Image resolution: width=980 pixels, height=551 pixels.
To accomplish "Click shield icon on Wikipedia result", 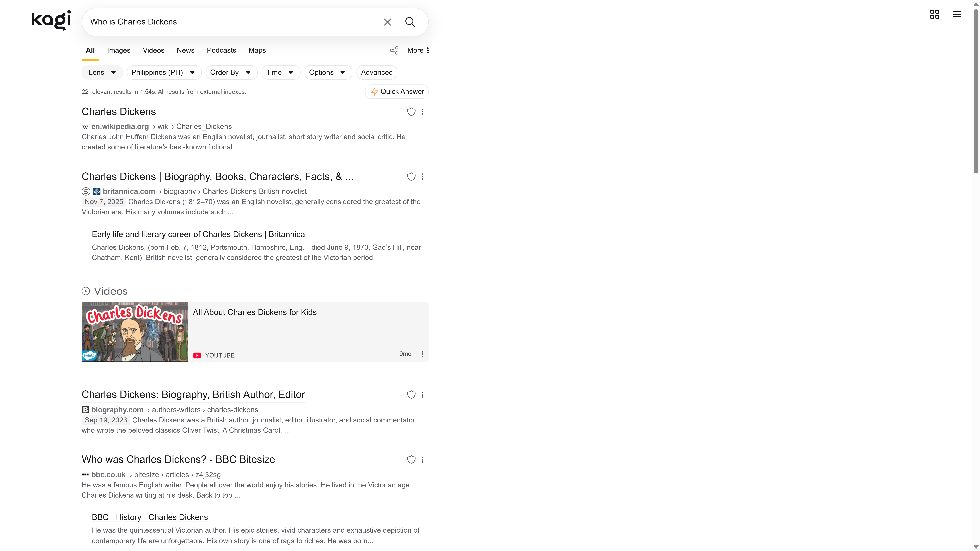I will click(411, 112).
